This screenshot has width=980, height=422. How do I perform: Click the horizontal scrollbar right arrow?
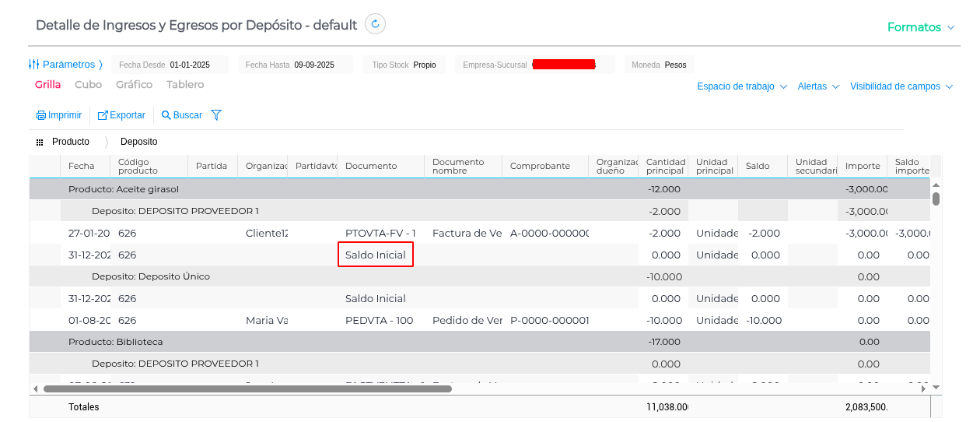[x=924, y=388]
